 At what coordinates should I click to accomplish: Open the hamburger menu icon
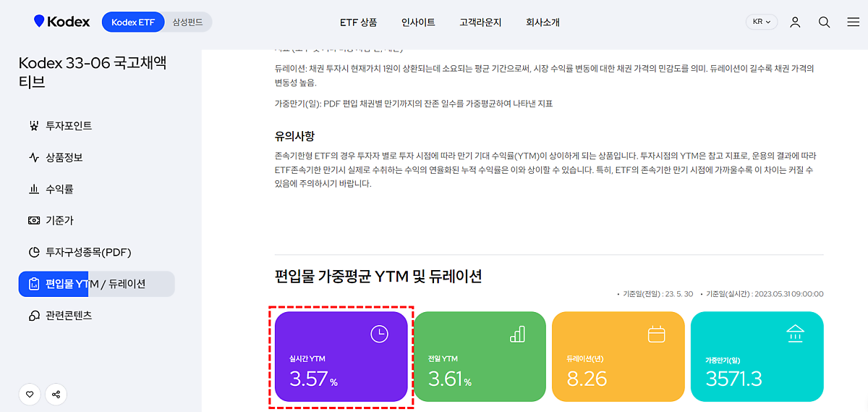click(x=853, y=22)
